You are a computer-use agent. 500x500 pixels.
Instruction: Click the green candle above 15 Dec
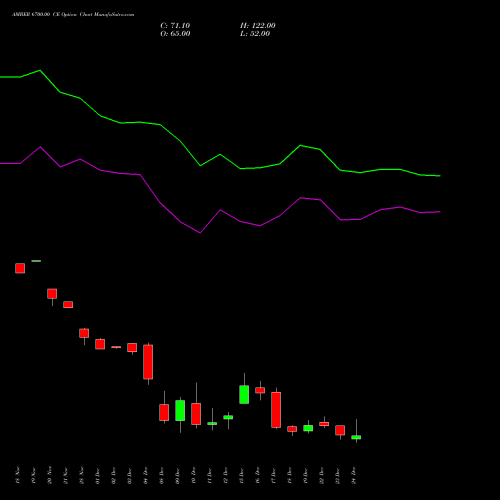244,395
